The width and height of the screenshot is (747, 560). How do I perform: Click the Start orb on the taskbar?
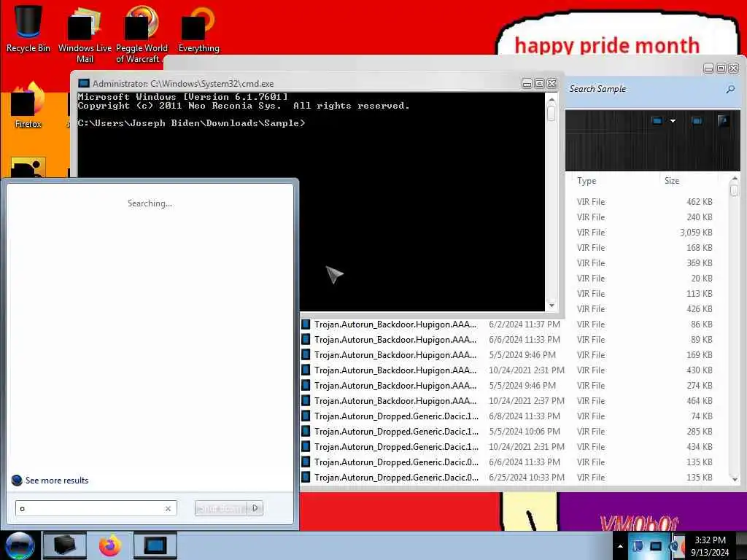coord(20,545)
